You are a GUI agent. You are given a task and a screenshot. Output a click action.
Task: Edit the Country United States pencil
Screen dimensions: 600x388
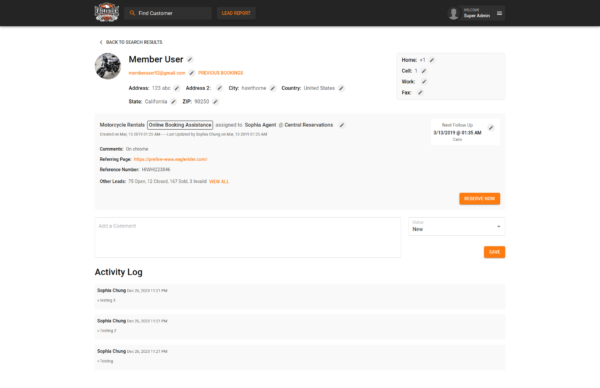341,88
